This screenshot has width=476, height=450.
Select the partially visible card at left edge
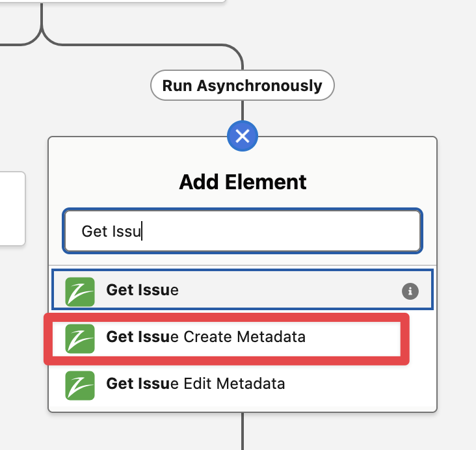tap(12, 208)
